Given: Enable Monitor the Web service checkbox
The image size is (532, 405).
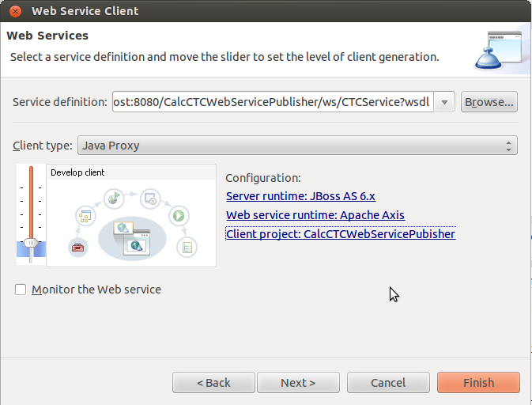Looking at the screenshot, I should tap(21, 290).
